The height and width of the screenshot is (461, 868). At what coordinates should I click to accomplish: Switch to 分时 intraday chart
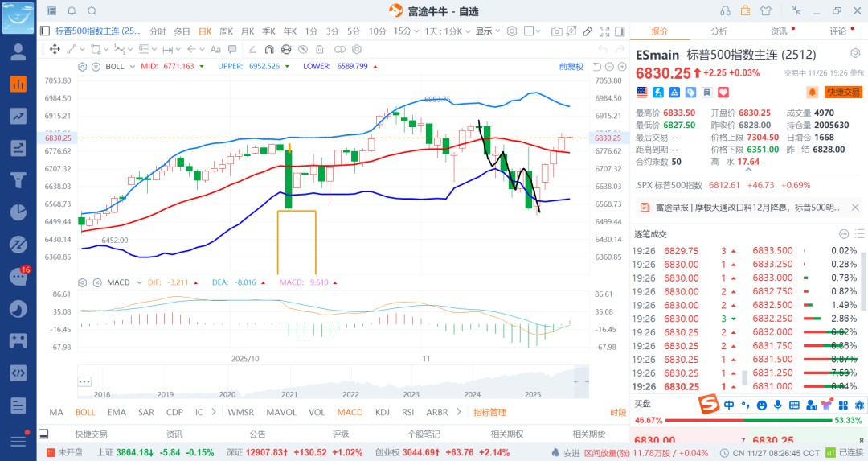[158, 31]
